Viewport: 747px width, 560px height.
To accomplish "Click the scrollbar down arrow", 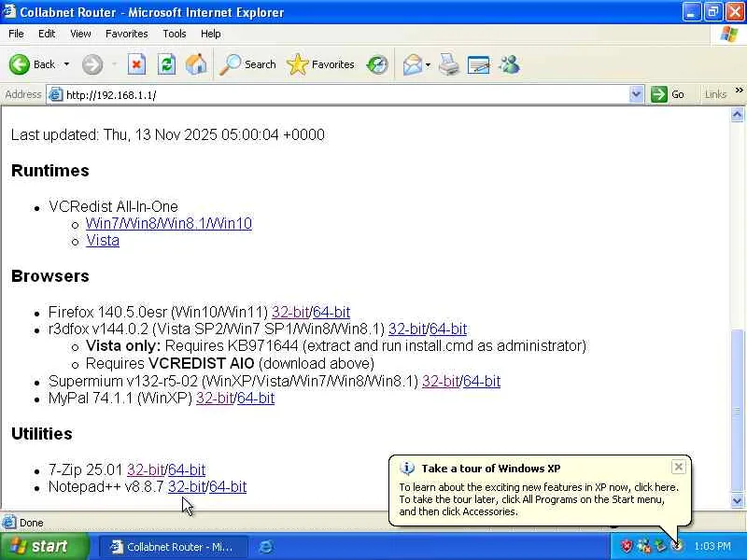I will click(x=737, y=501).
